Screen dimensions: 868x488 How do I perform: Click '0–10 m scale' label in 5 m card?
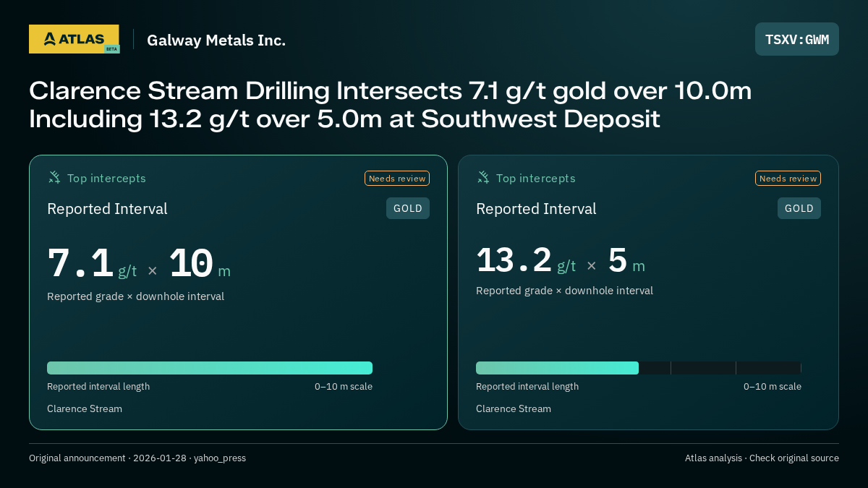click(773, 386)
